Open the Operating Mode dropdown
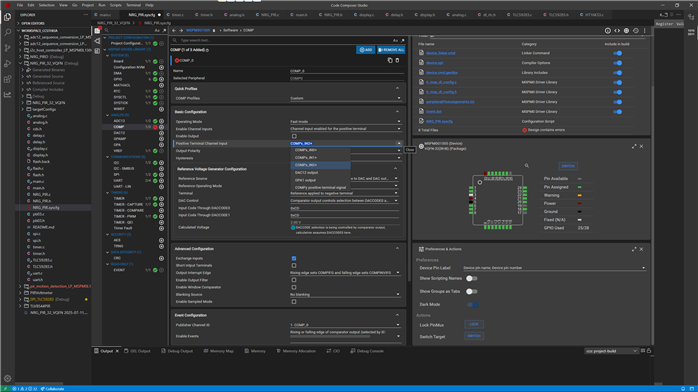 point(345,121)
